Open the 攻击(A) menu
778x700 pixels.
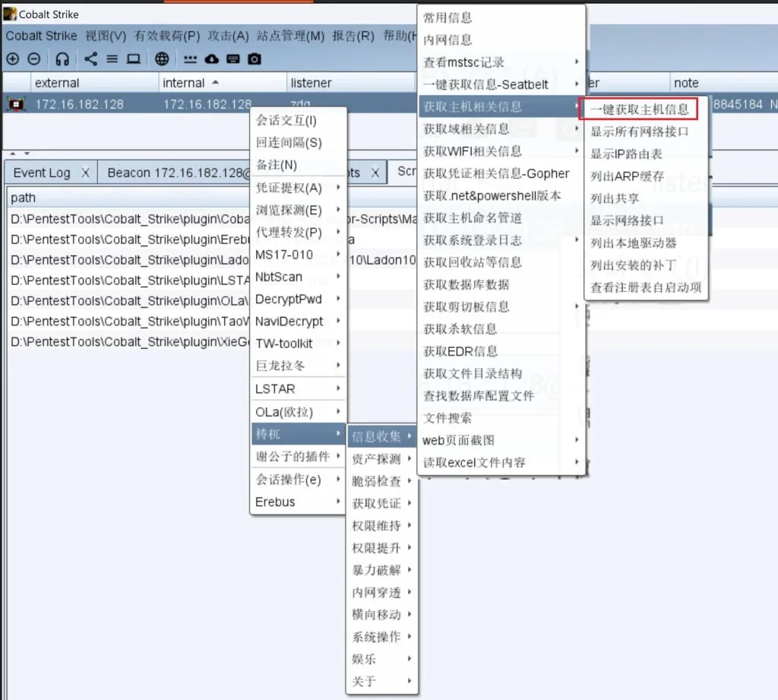(x=228, y=36)
